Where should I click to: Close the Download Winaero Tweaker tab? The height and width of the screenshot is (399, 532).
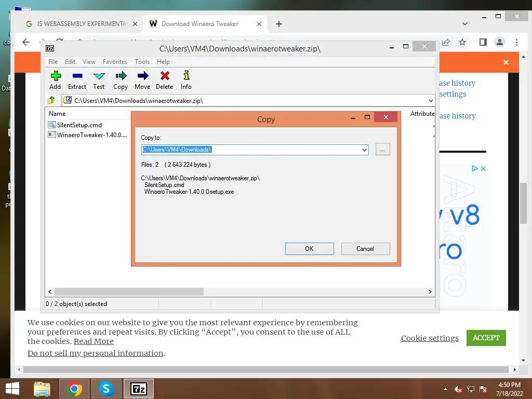click(x=259, y=24)
